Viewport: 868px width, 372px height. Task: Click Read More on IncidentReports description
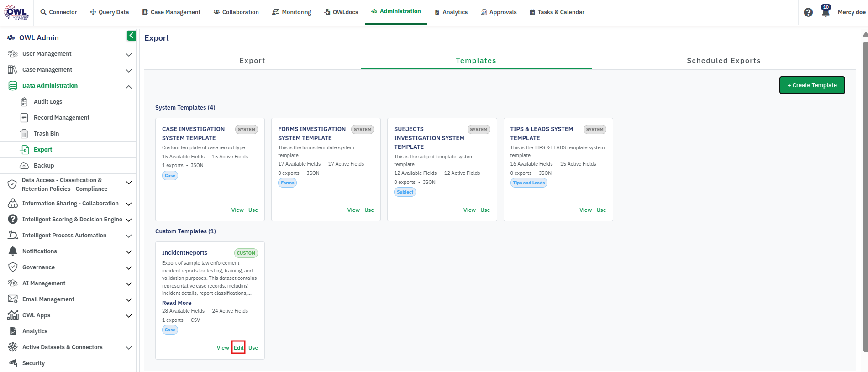[x=177, y=303]
